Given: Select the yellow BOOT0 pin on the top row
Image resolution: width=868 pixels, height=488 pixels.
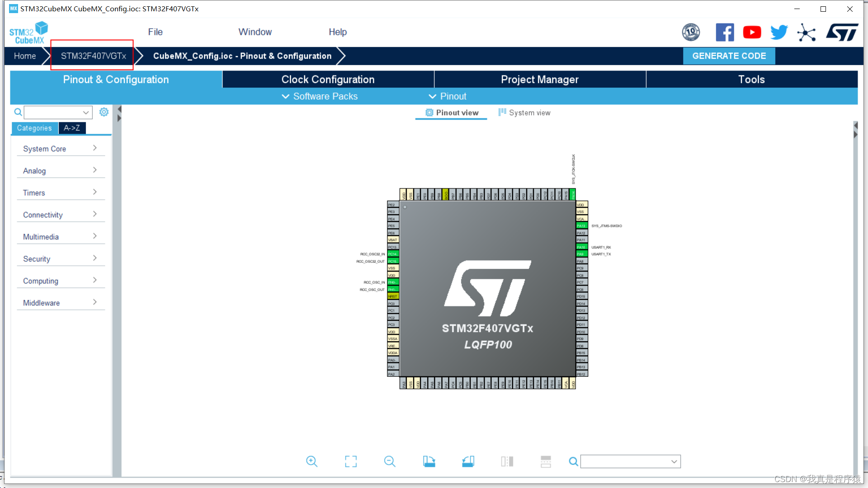Looking at the screenshot, I should click(x=446, y=195).
